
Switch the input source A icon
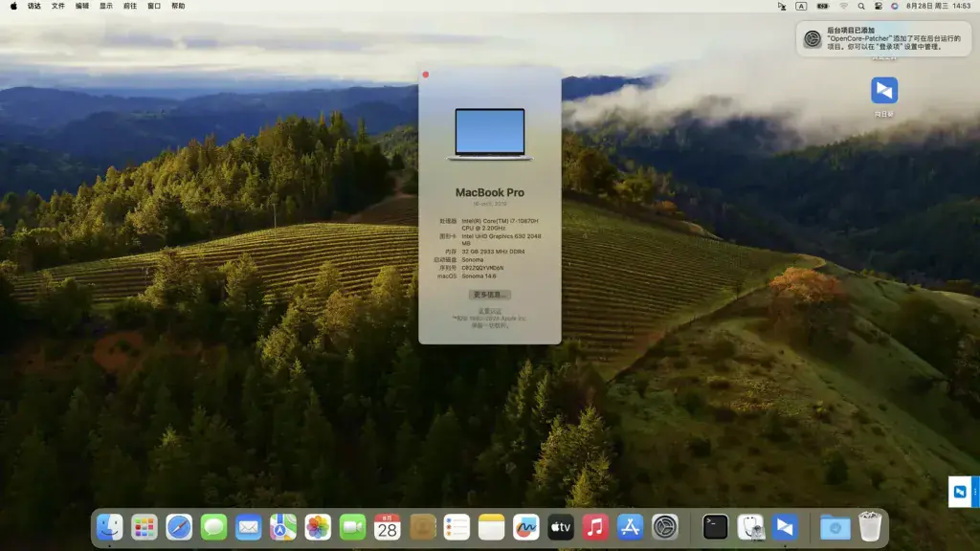pyautogui.click(x=801, y=7)
